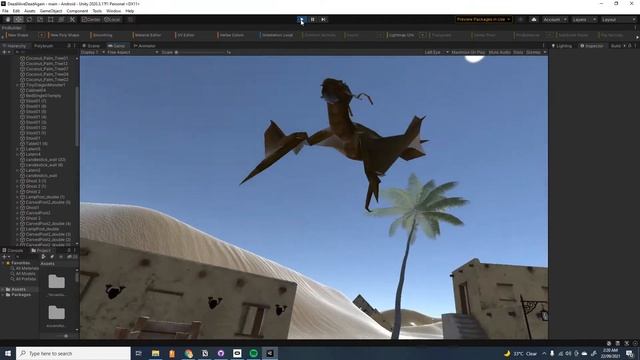The height and width of the screenshot is (360, 640).
Task: Toggle pivot mode Center button
Action: (x=91, y=20)
